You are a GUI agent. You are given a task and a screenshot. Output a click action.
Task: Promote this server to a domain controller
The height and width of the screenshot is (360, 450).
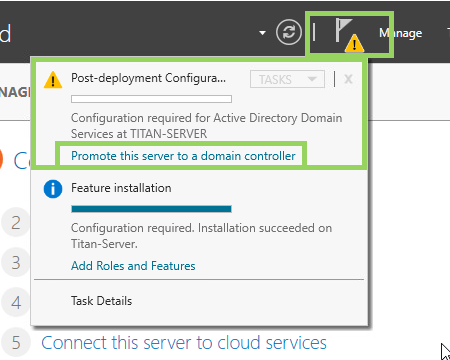coord(183,156)
